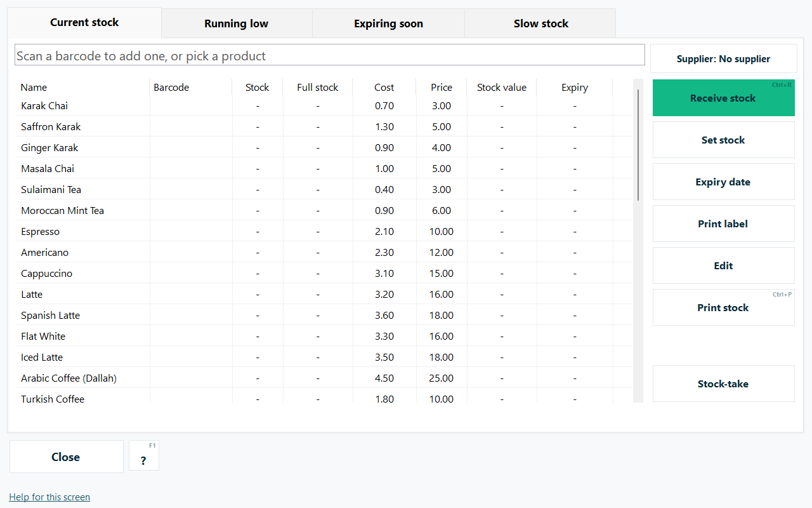This screenshot has height=508, width=812.
Task: Open help with the question mark button
Action: (143, 456)
